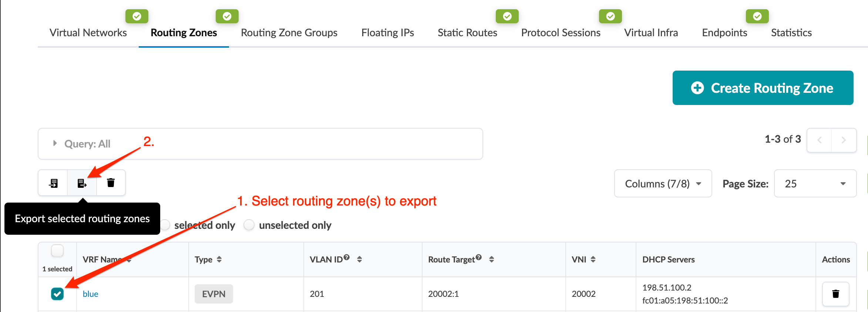868x312 pixels.
Task: Open the Static Routes tab
Action: coord(467,33)
